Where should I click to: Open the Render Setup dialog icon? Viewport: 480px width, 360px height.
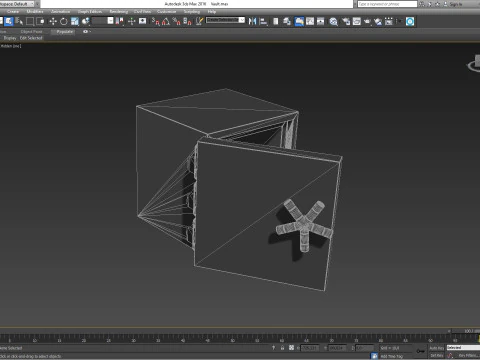pyautogui.click(x=346, y=21)
